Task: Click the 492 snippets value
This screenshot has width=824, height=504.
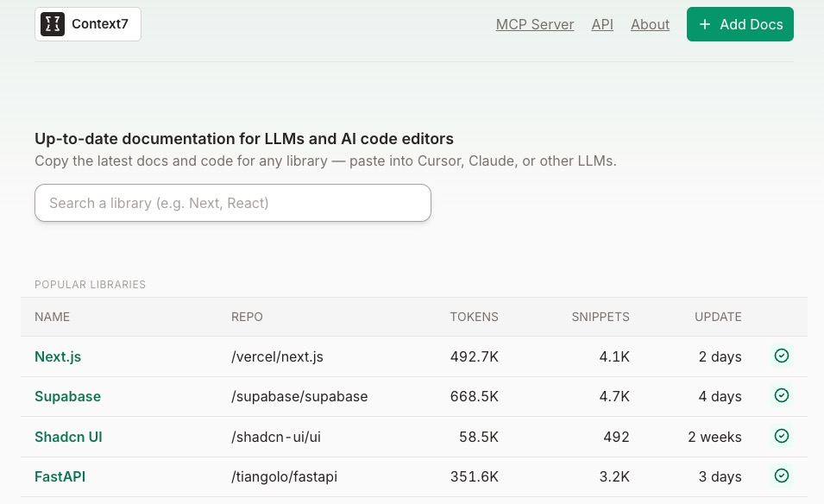Action: (x=616, y=437)
